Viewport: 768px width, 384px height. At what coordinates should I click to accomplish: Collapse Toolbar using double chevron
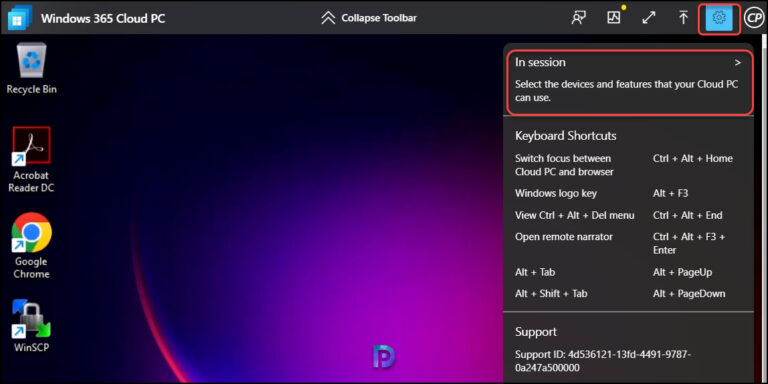[328, 18]
